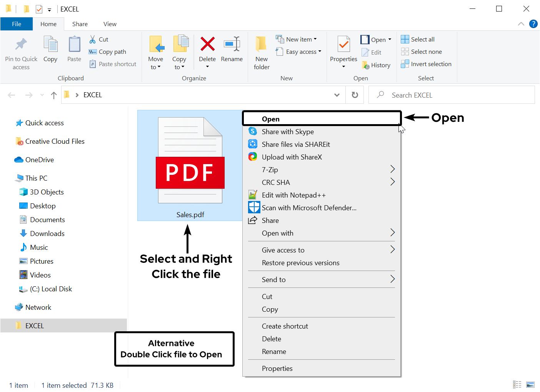Open file History from the ribbon

pos(376,65)
